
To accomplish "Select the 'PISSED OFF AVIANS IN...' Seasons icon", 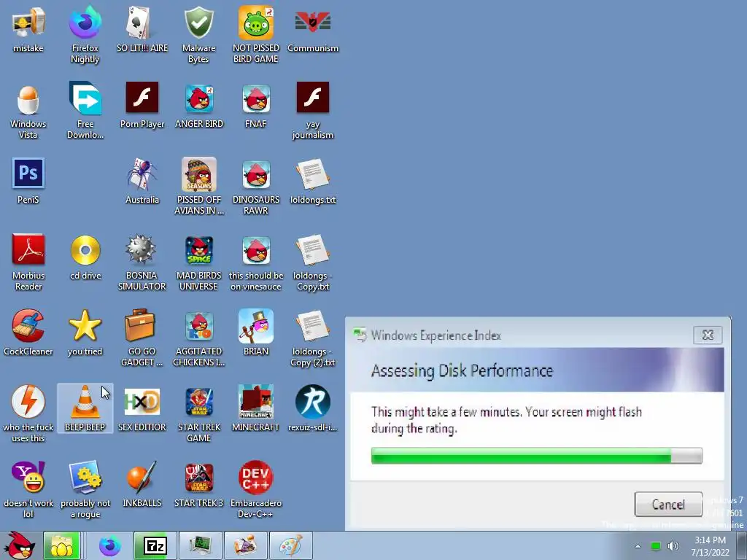I will (x=198, y=186).
